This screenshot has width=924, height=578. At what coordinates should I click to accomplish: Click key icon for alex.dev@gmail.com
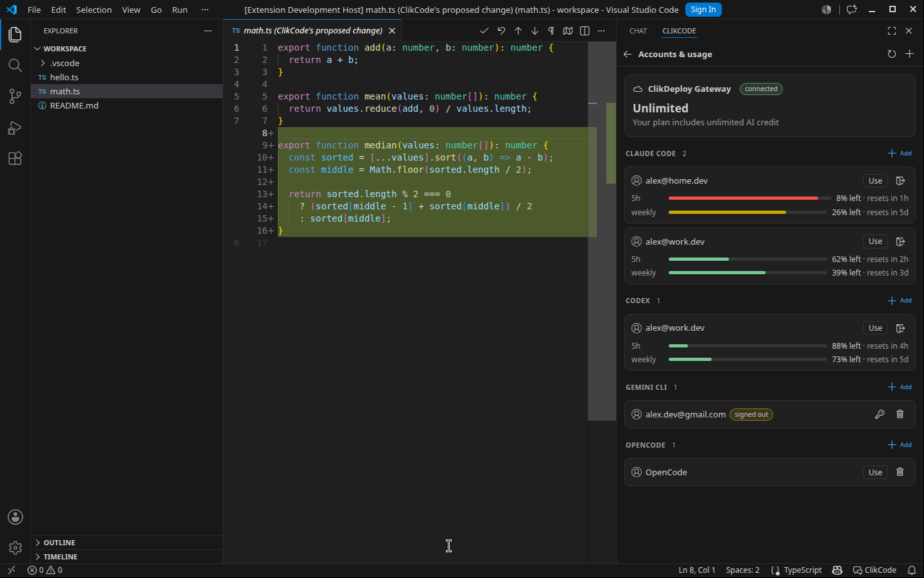pyautogui.click(x=880, y=415)
